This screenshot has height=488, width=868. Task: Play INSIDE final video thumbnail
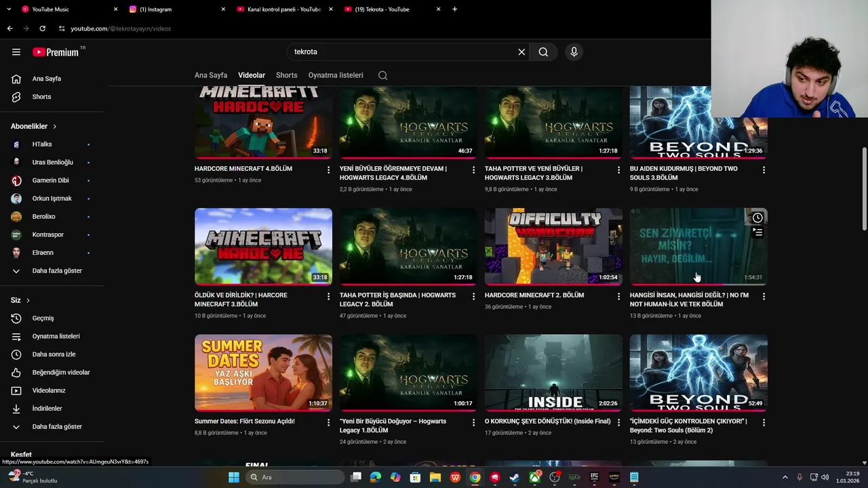(553, 372)
